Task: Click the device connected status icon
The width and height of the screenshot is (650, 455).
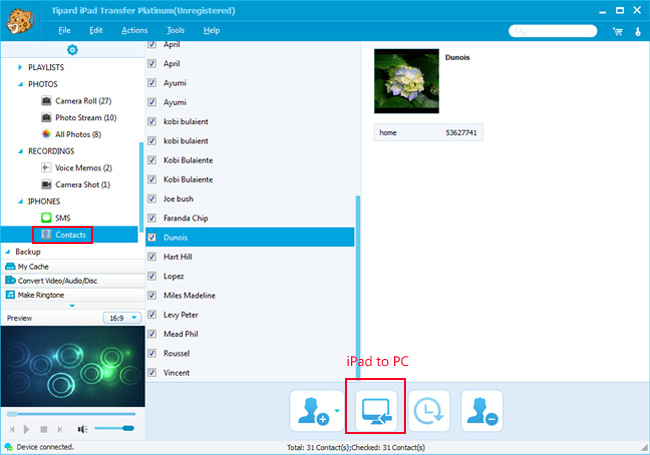Action: tap(8, 447)
